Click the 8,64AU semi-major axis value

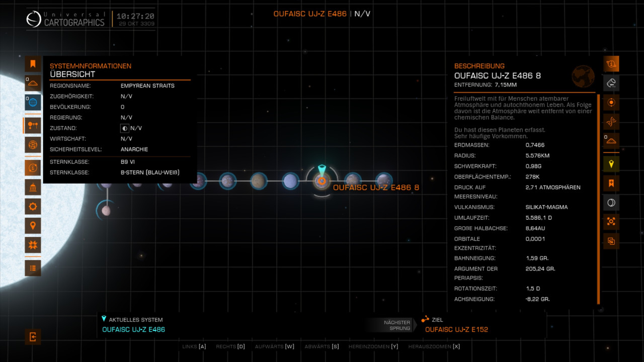[535, 228]
